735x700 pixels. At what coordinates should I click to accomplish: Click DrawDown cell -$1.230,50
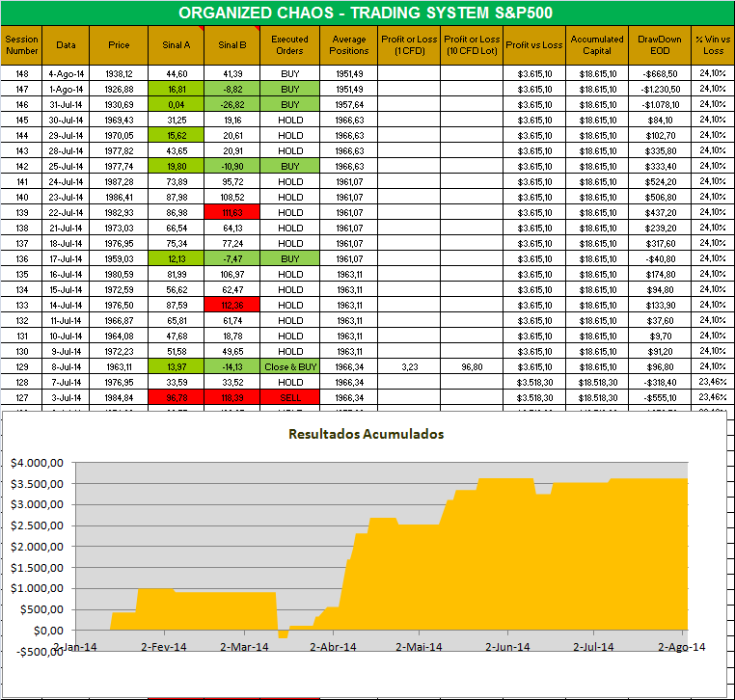pyautogui.click(x=660, y=89)
